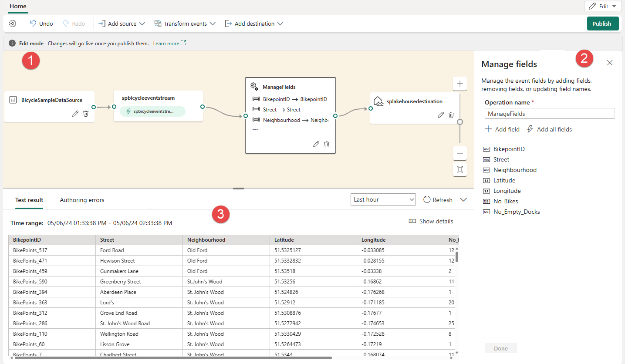Fit the canvas to view
This screenshot has height=364, width=625.
click(459, 170)
